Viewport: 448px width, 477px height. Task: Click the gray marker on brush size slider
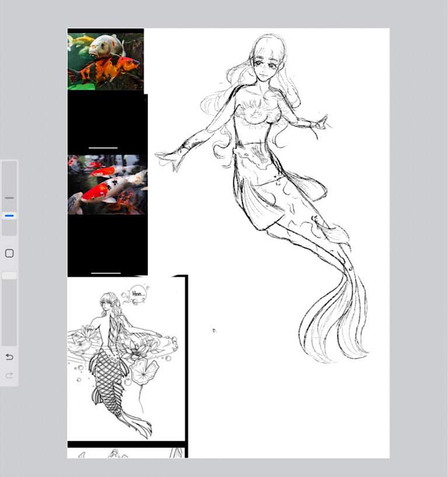9,197
